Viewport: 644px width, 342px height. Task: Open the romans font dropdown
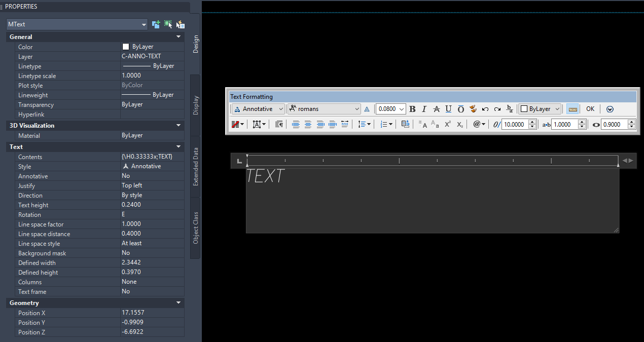pos(357,108)
